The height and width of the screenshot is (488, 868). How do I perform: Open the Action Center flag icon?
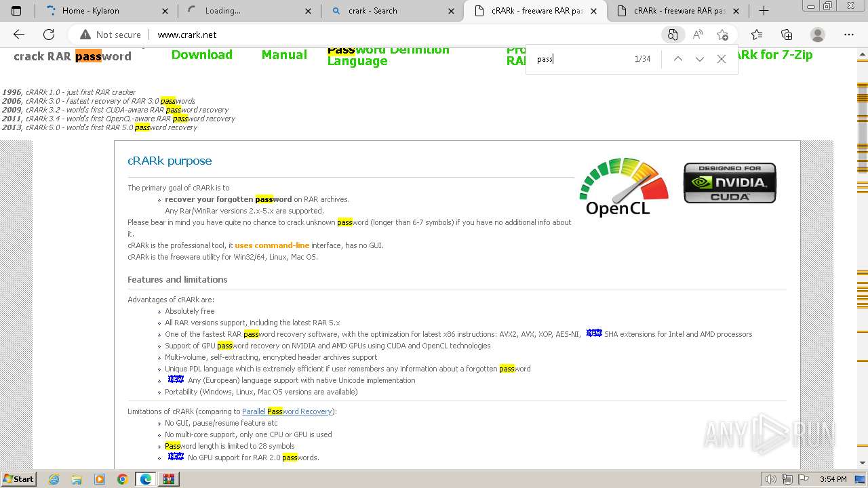pyautogui.click(x=804, y=479)
